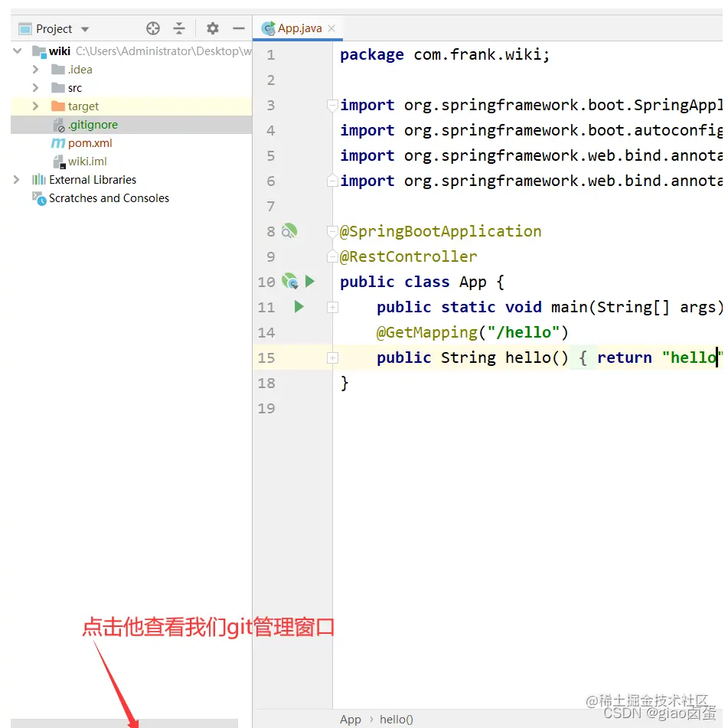Click the collapse all icon in Project panel

(x=179, y=28)
